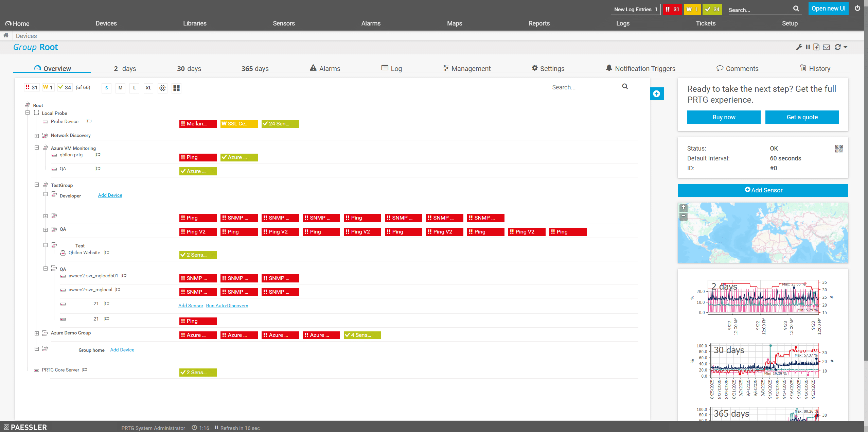The height and width of the screenshot is (432, 868).
Task: Switch to grid tile view icon
Action: [x=176, y=88]
